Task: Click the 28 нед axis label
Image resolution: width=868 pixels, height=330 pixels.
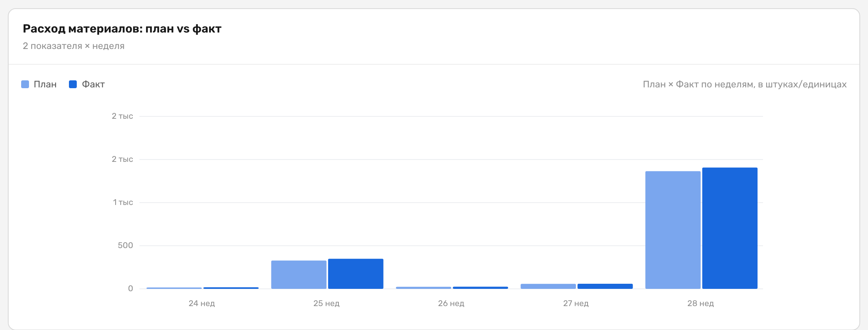Action: click(701, 303)
